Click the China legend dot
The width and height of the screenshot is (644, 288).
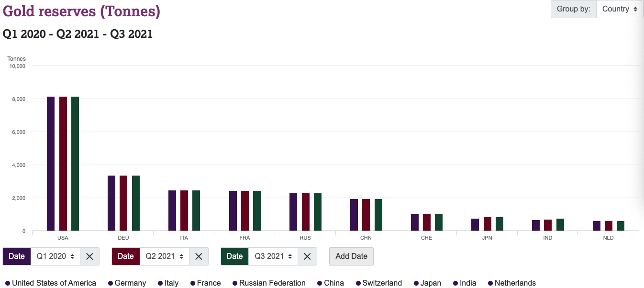(320, 283)
